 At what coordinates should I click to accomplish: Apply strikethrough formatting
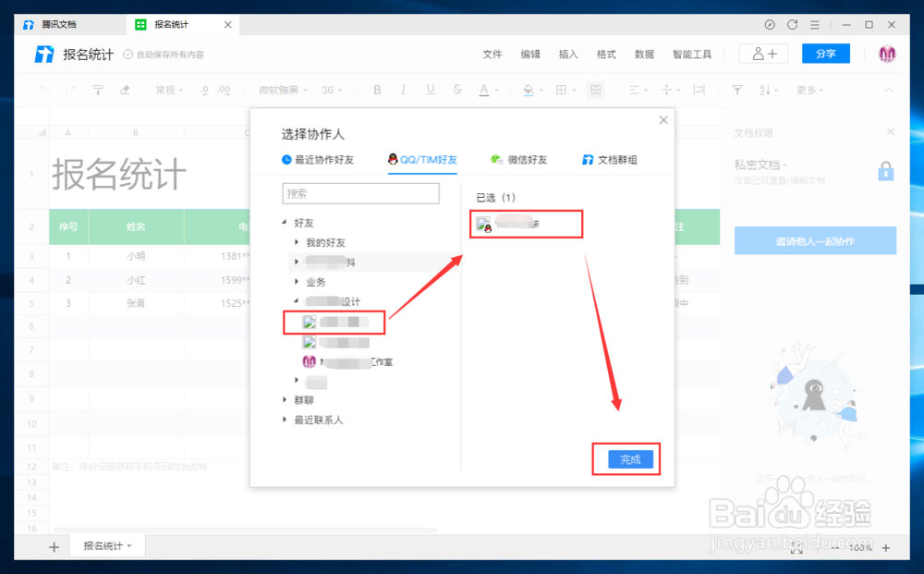(x=456, y=90)
